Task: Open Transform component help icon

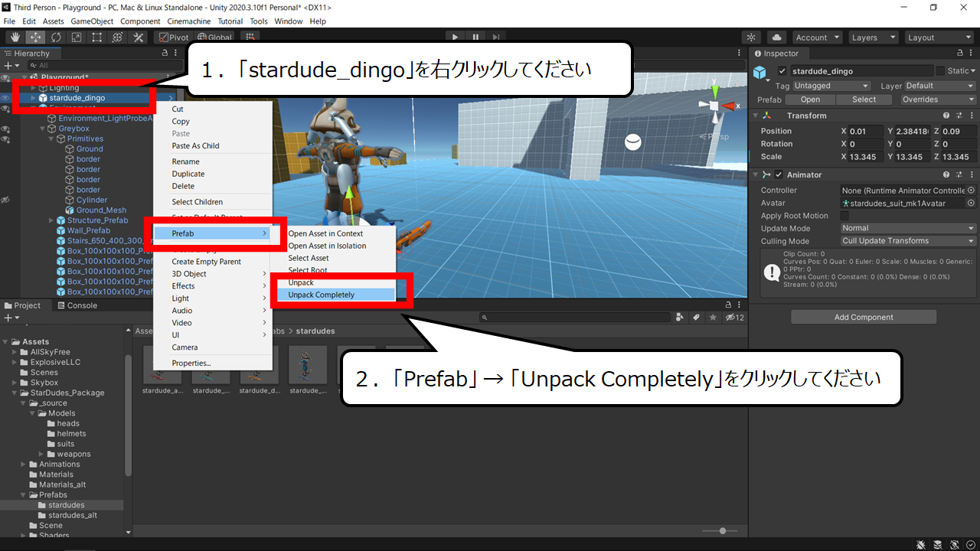Action: (946, 116)
